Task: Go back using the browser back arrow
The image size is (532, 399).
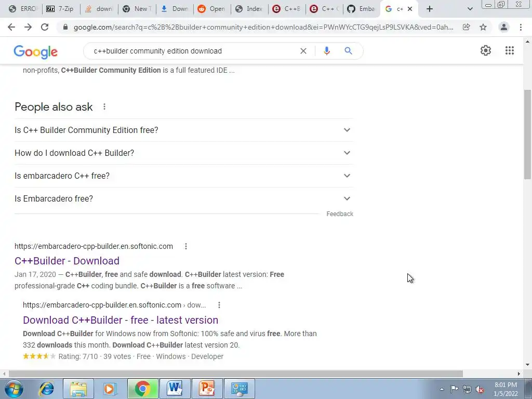Action: pos(11,27)
